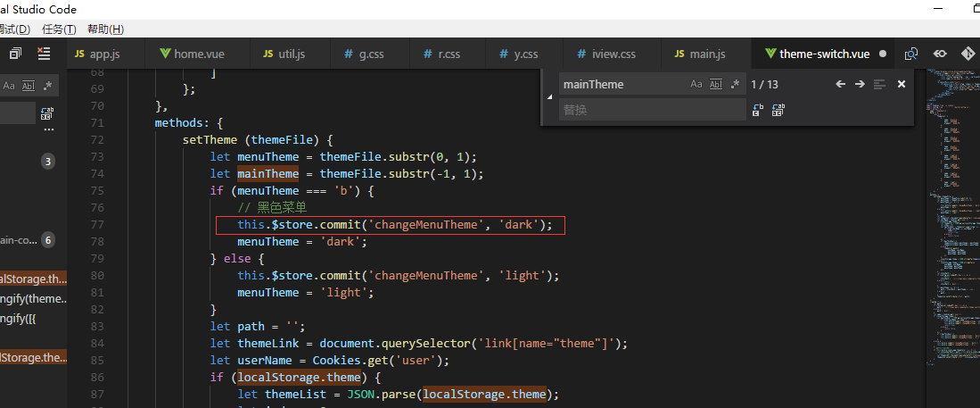Collapse the replace row toggle triangle

(x=550, y=97)
